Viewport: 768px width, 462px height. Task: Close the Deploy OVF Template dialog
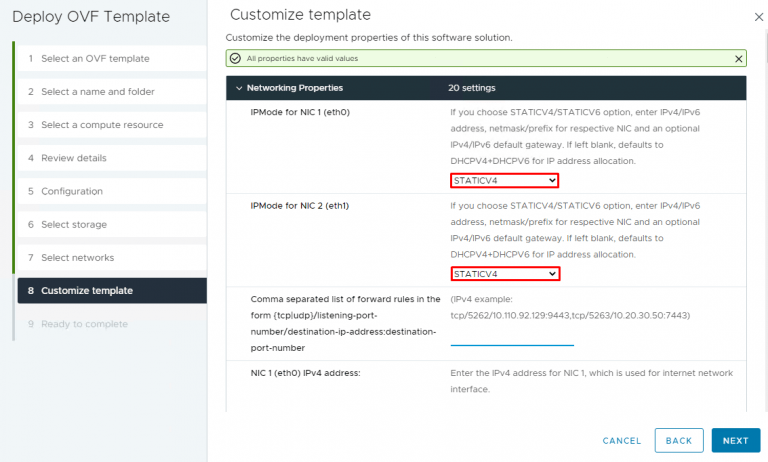pos(756,17)
